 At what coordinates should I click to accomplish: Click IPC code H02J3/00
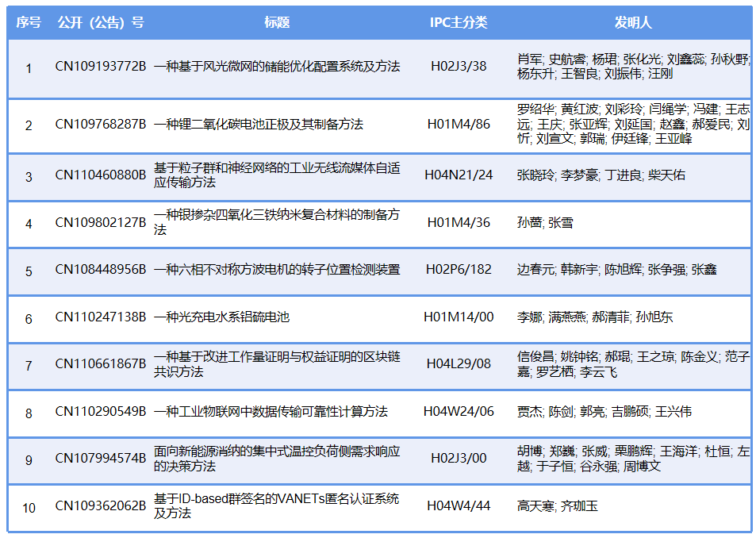459,458
